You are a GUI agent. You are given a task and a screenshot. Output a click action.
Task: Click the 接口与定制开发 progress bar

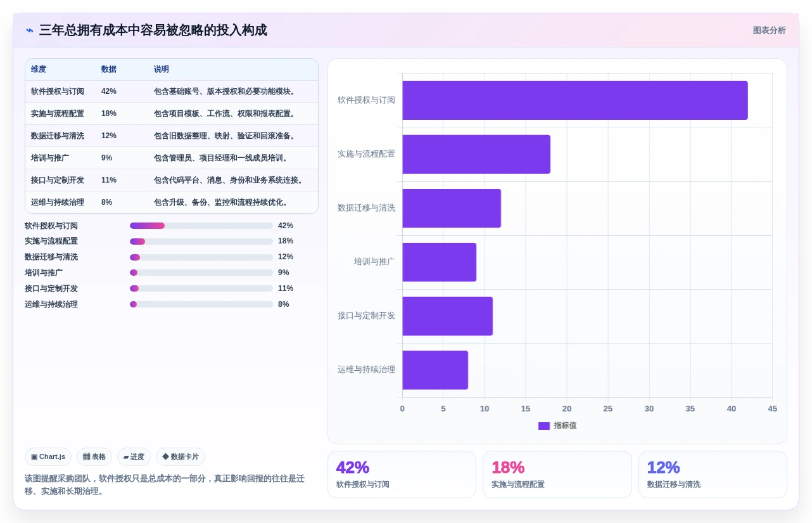[x=201, y=288]
